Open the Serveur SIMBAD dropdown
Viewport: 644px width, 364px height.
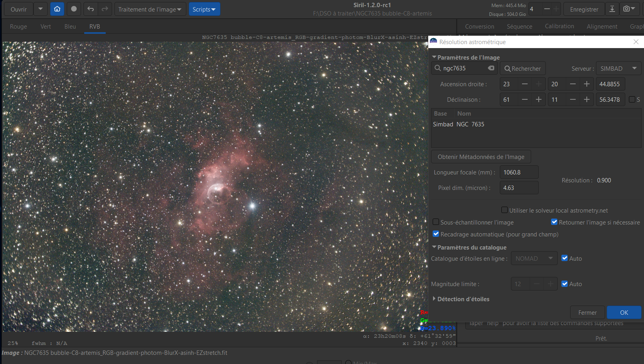tap(619, 68)
